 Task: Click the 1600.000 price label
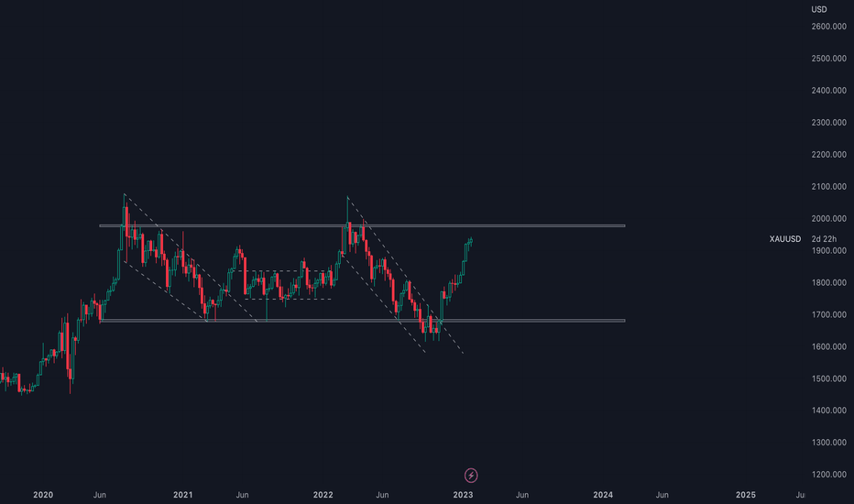[829, 346]
